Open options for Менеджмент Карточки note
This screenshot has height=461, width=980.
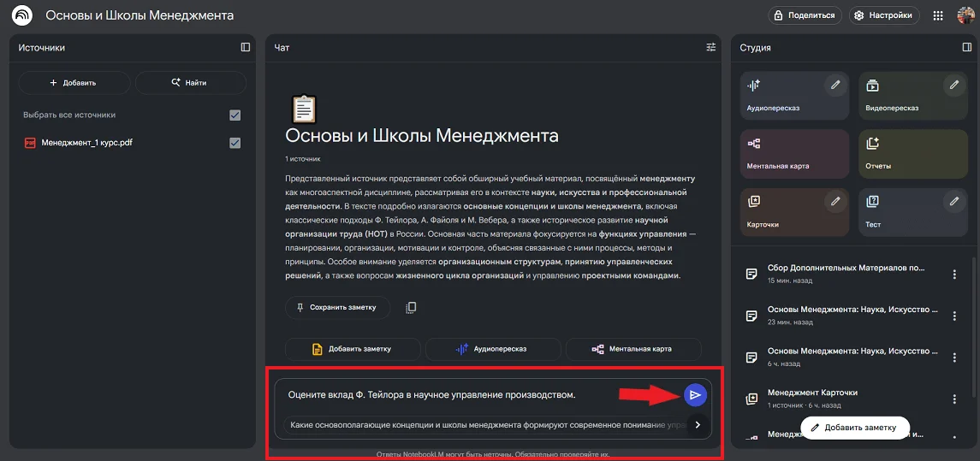point(954,399)
